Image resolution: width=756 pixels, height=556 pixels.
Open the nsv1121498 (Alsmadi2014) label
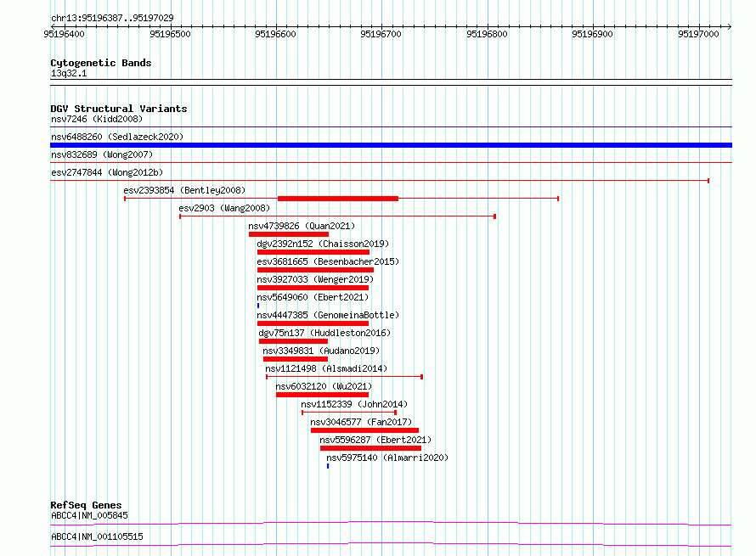coord(326,368)
